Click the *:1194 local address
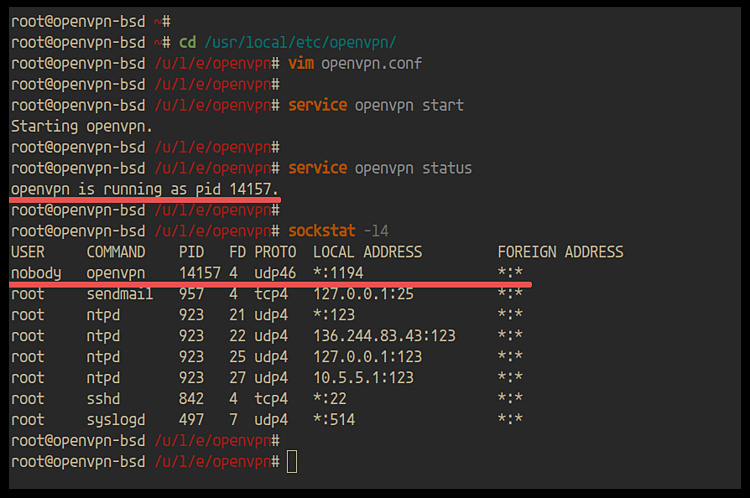The width and height of the screenshot is (750, 498). (x=338, y=273)
